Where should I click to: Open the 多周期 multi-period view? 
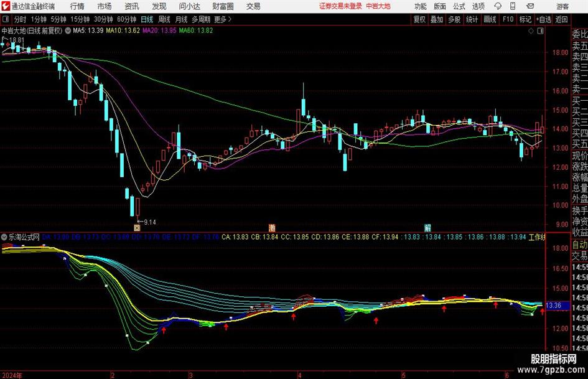point(201,19)
